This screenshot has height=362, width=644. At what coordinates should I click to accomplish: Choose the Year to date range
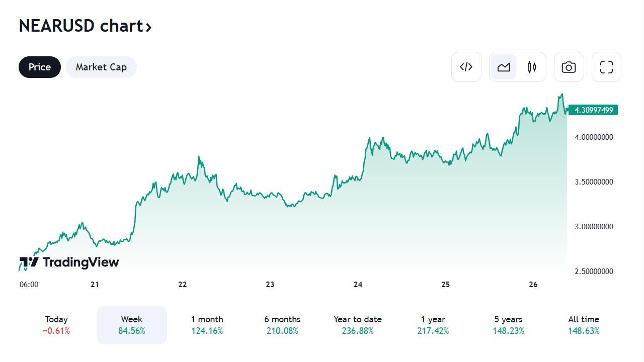pyautogui.click(x=358, y=325)
